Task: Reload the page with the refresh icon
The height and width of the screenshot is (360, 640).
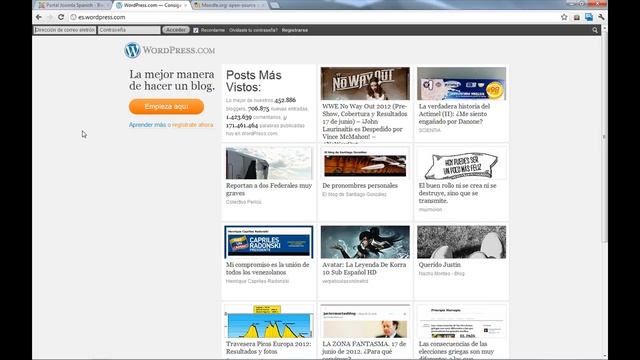Action: click(x=61, y=17)
